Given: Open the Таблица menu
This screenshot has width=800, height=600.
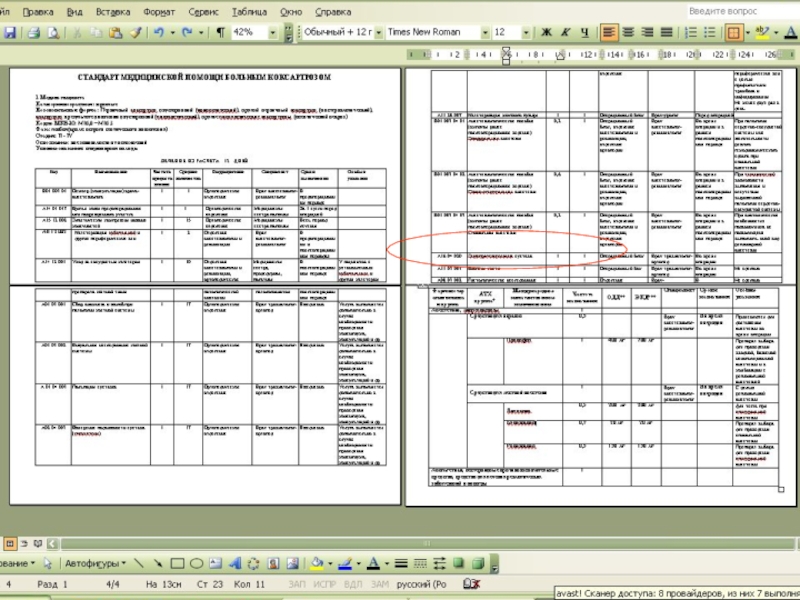Looking at the screenshot, I should (248, 12).
